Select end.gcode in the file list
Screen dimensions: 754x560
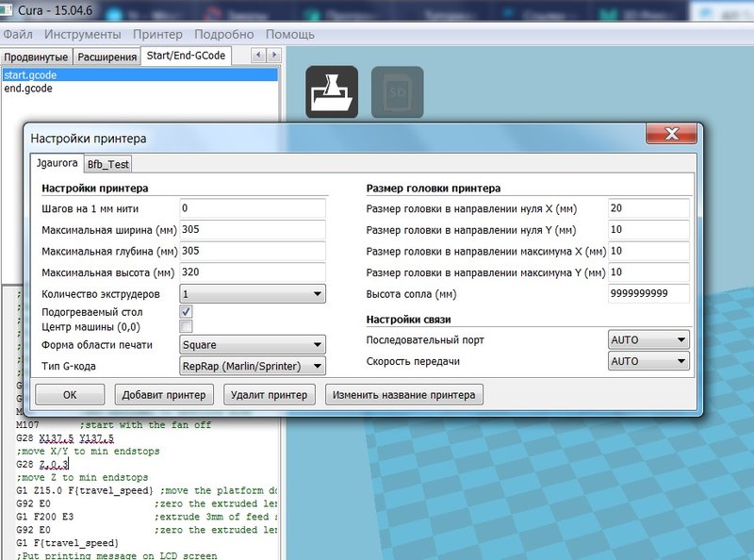pos(28,89)
